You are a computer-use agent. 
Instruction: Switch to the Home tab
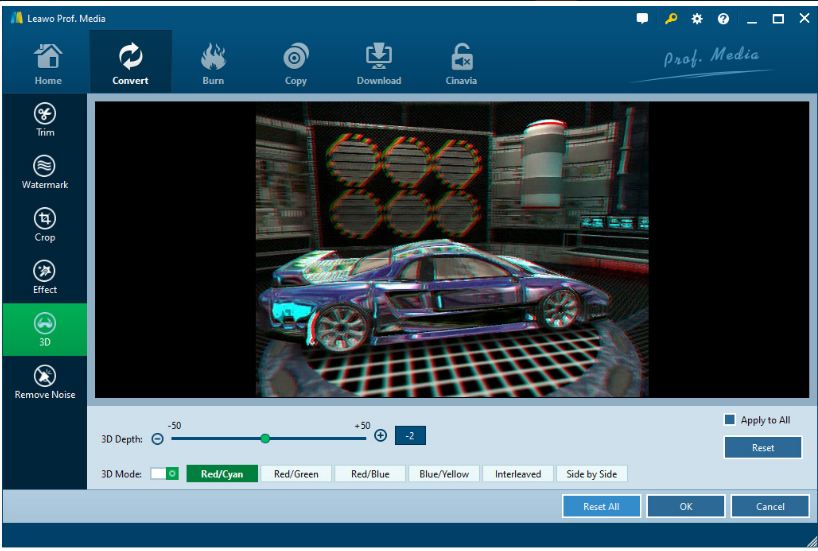point(48,65)
